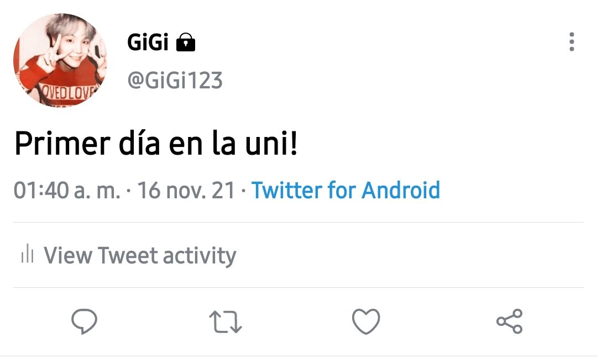Select the tweet text Primer día en la uni!
The image size is (597, 364).
(x=156, y=144)
